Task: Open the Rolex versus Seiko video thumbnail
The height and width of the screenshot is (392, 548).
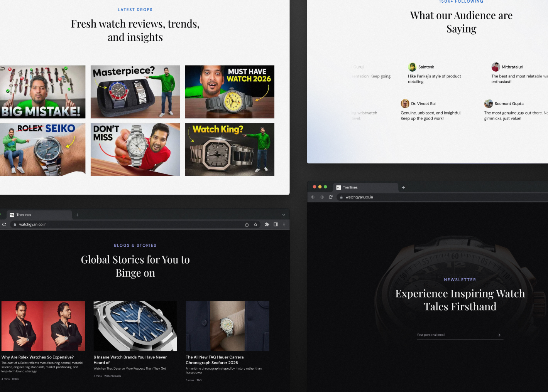Action: tap(43, 150)
